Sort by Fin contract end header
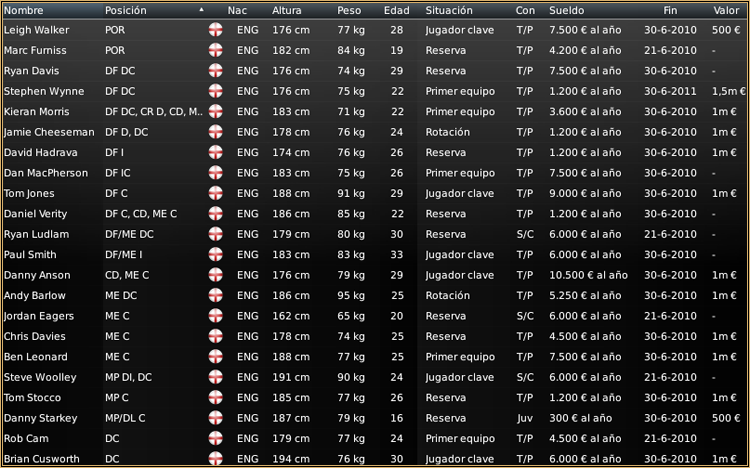The image size is (750, 468). (x=670, y=10)
